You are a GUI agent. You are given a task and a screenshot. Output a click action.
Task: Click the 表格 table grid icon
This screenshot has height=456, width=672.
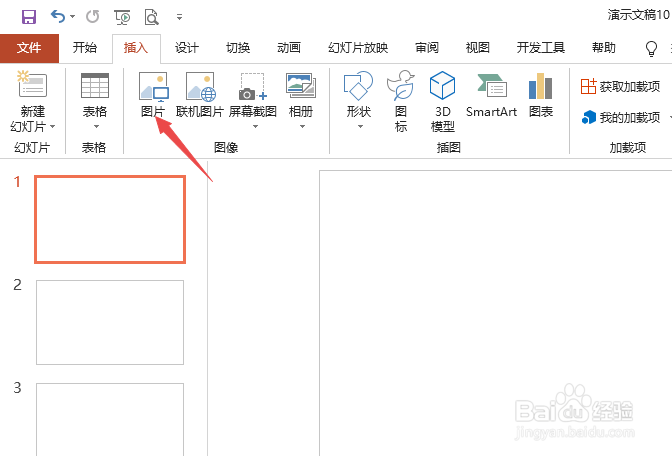tap(95, 86)
